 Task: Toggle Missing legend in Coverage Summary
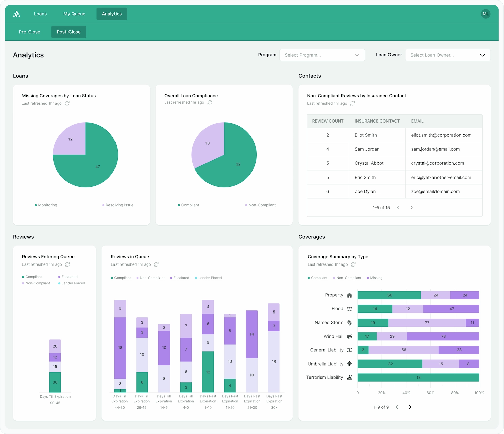[375, 278]
